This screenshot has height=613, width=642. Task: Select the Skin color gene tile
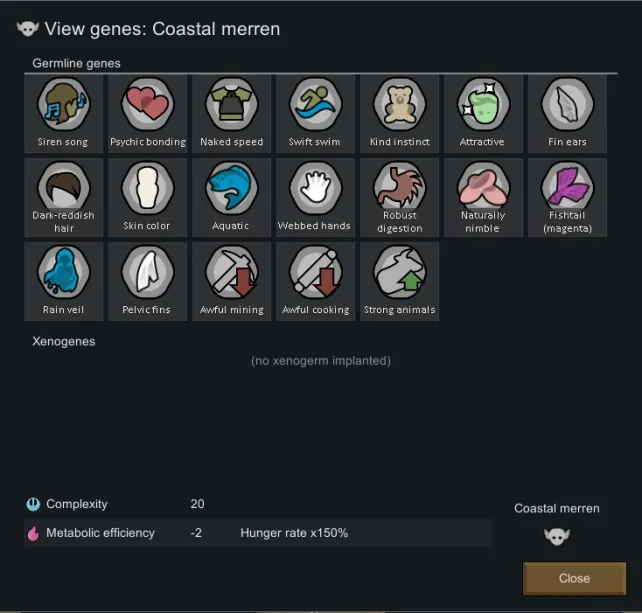(x=147, y=197)
